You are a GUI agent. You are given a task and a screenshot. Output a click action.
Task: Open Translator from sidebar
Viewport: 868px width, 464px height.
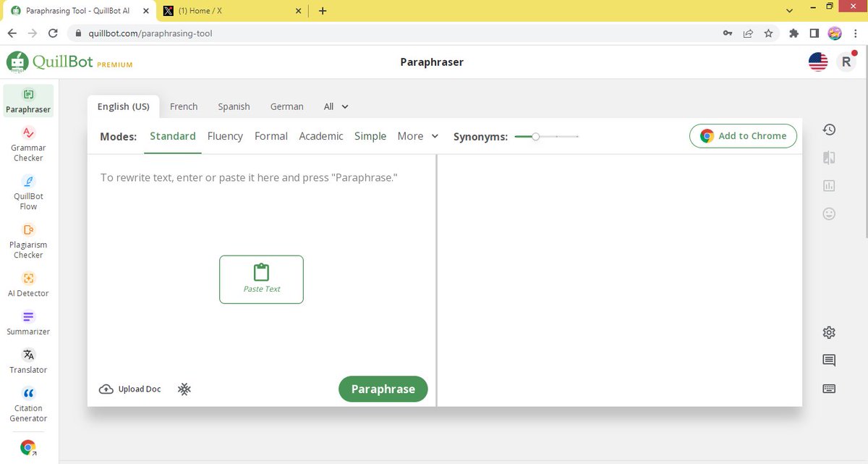[x=28, y=361]
